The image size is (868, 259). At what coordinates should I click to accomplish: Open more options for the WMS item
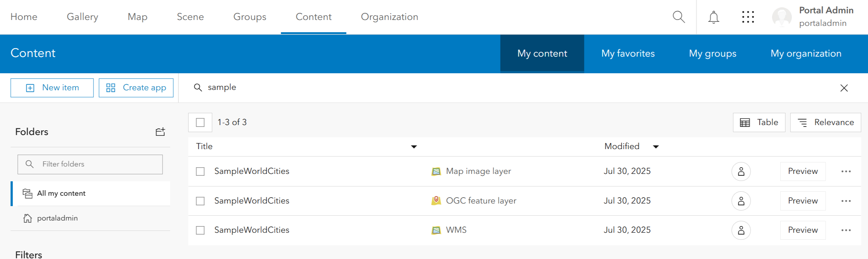pos(846,230)
